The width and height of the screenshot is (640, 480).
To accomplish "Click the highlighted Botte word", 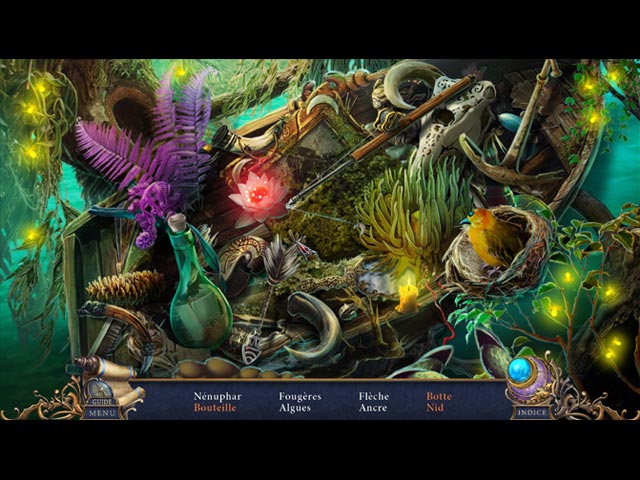I will pos(438,396).
